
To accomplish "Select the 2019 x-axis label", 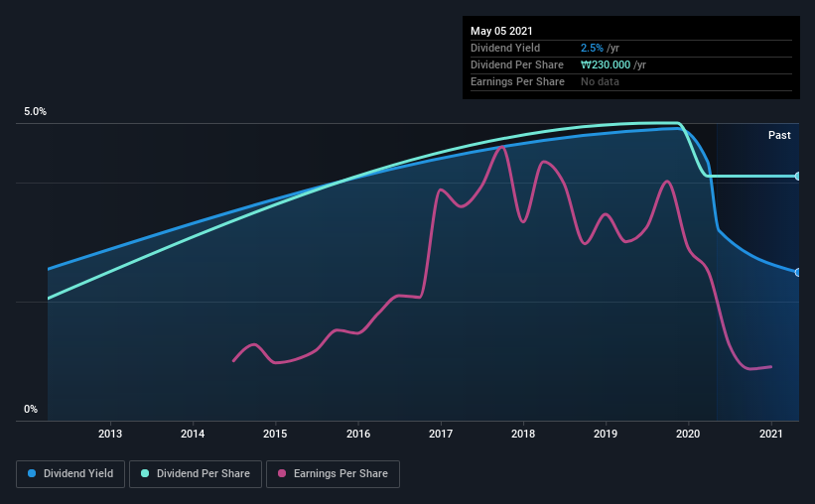I will [x=606, y=434].
